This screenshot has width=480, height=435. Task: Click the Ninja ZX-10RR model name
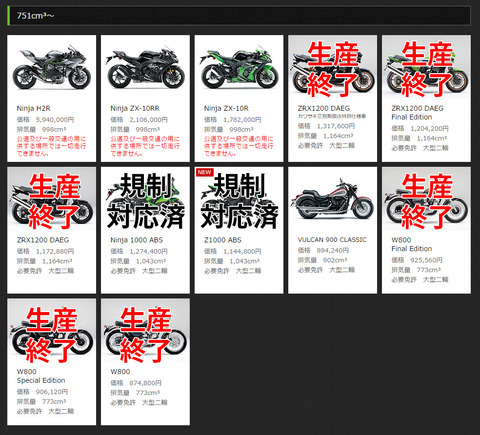click(135, 108)
